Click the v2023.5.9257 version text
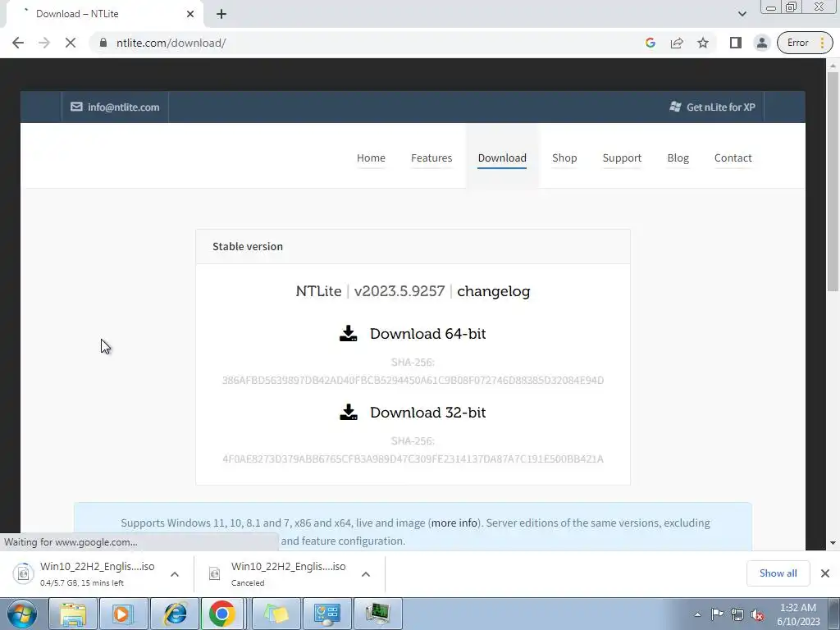The image size is (840, 630). pos(399,291)
